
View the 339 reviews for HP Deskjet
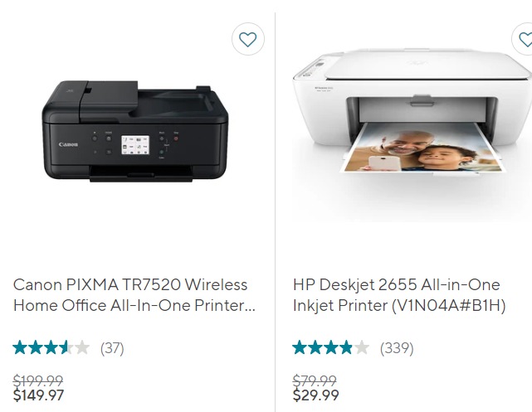tap(397, 348)
